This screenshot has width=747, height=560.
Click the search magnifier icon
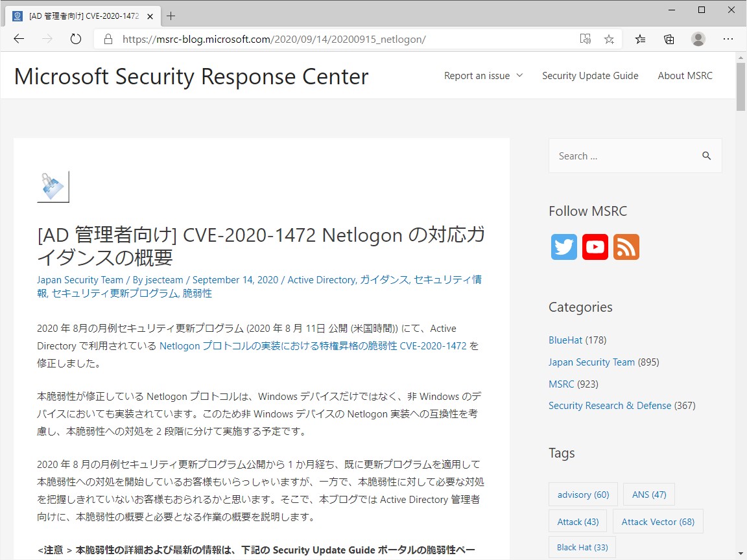click(x=706, y=156)
